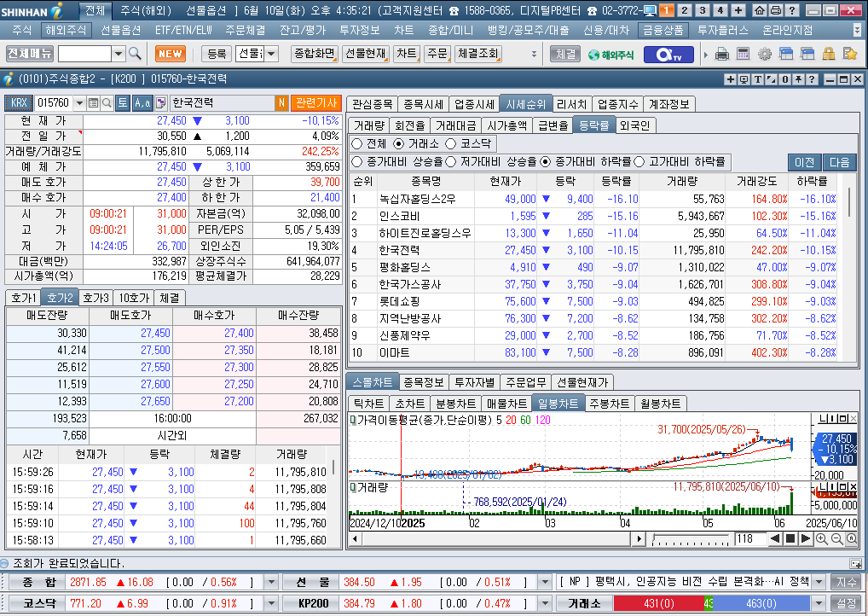The width and height of the screenshot is (868, 616).
Task: Expand the 종합 index ticker dropdown
Action: point(271,582)
